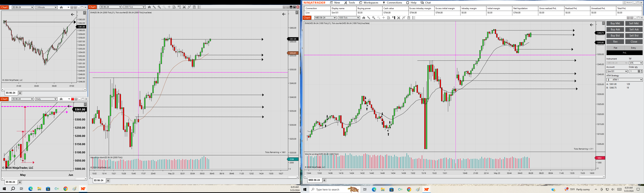Show data box in MES 1000 Tick chart
This screenshot has width=644, height=193.
coord(389,18)
